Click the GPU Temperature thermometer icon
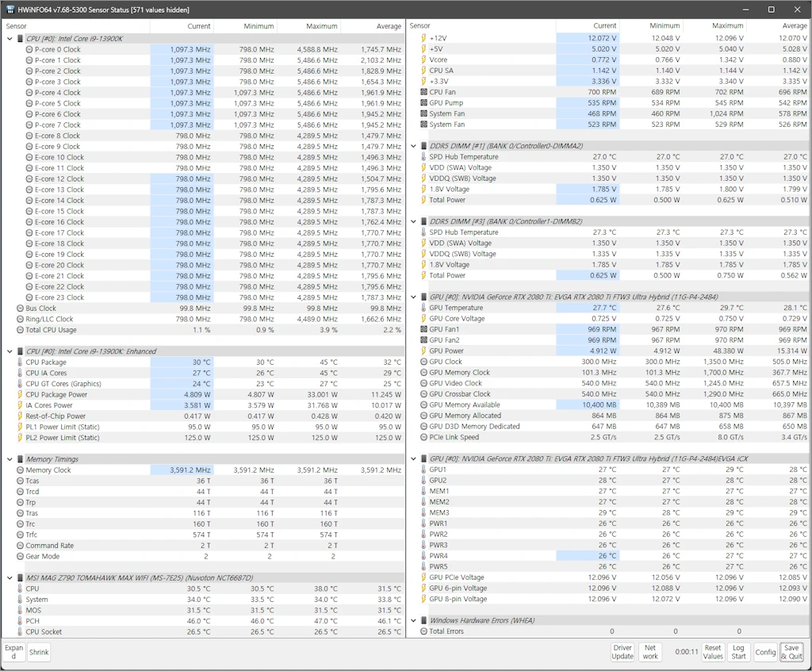This screenshot has height=671, width=812. pyautogui.click(x=423, y=308)
